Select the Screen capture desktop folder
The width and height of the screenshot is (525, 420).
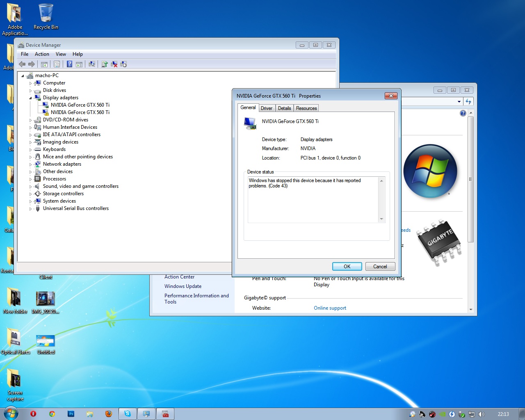(15, 385)
